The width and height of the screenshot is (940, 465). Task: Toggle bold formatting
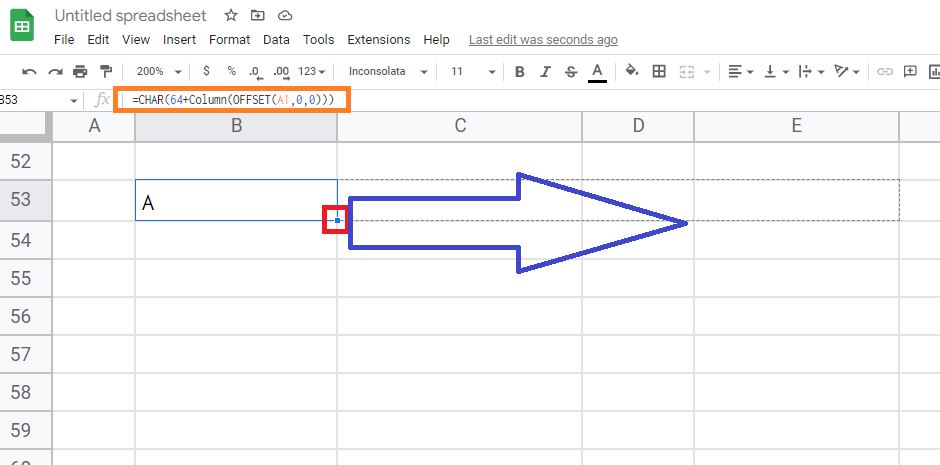coord(520,72)
